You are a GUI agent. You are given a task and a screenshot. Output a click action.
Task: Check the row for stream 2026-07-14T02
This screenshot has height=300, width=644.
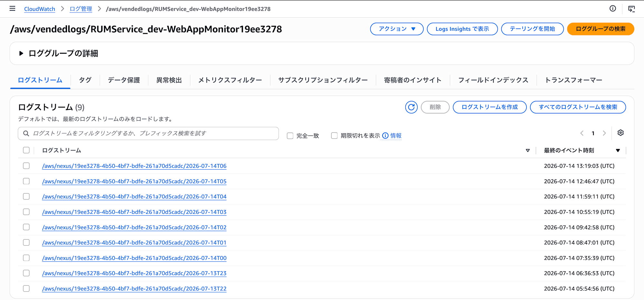26,227
